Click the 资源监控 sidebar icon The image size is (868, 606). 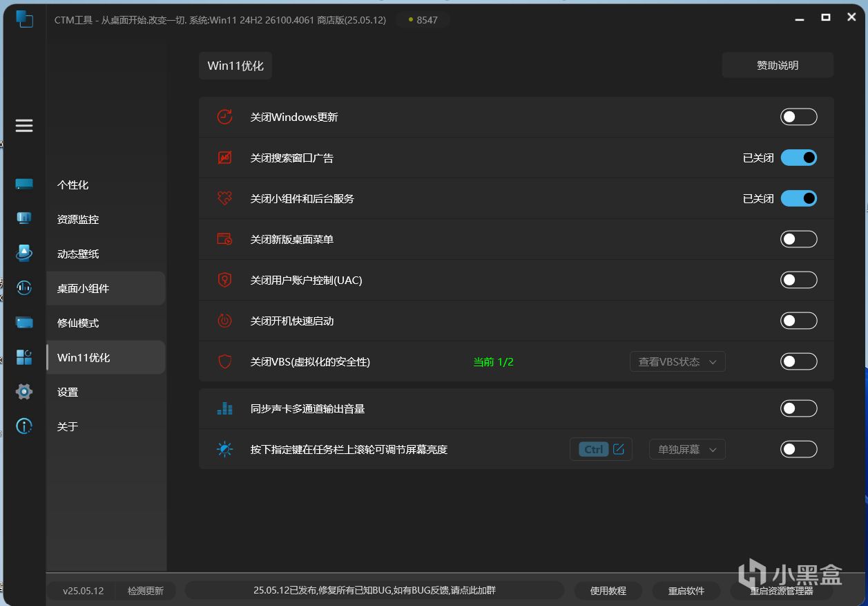(x=24, y=218)
